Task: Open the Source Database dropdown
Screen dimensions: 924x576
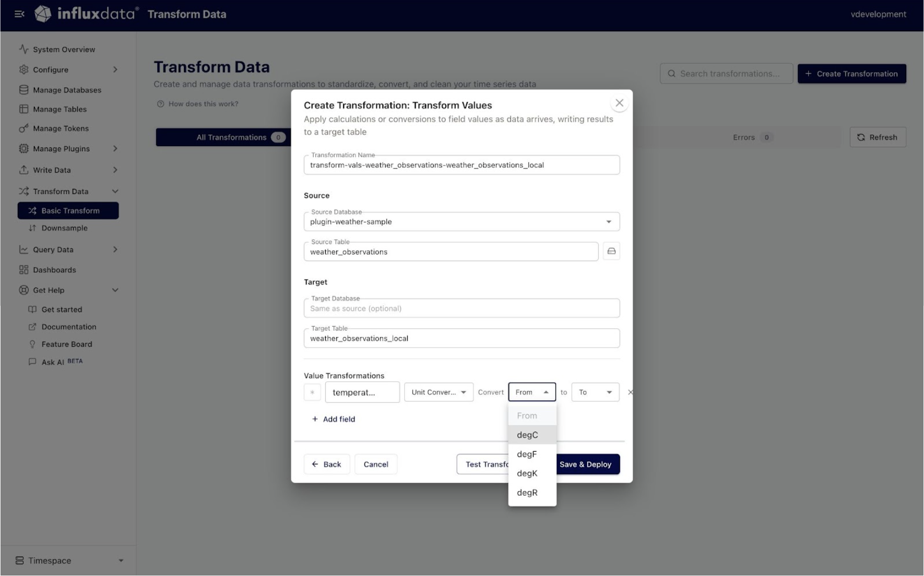Action: click(x=461, y=222)
